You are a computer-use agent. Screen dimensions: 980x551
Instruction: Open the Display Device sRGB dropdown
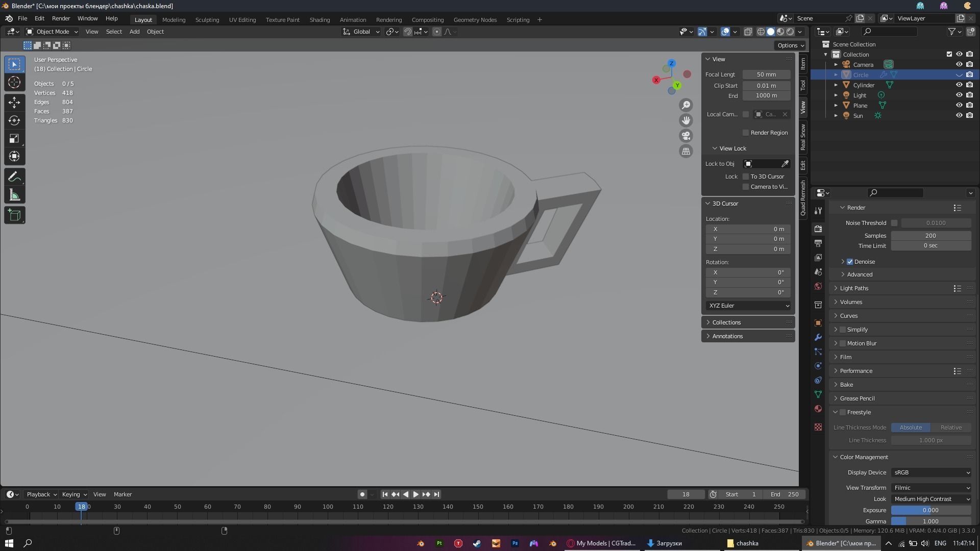point(932,472)
